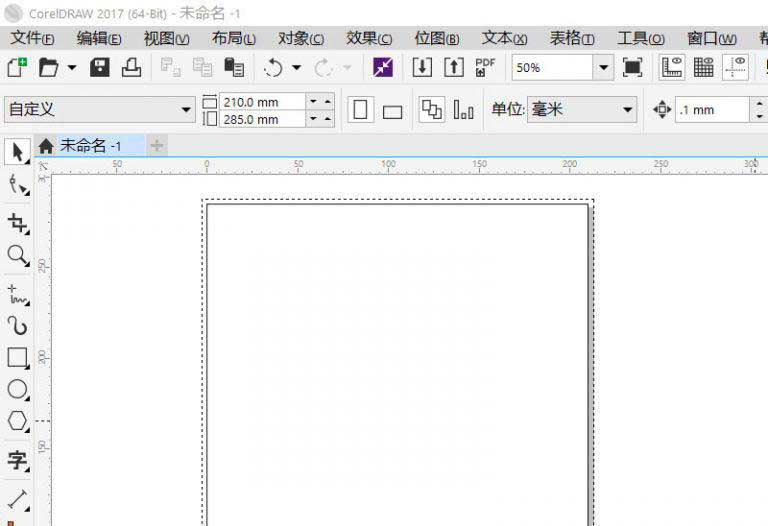Select the Text tool 字

(18, 460)
